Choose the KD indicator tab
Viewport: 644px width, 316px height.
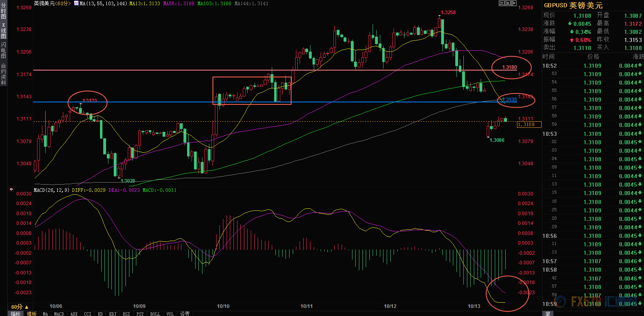100,314
